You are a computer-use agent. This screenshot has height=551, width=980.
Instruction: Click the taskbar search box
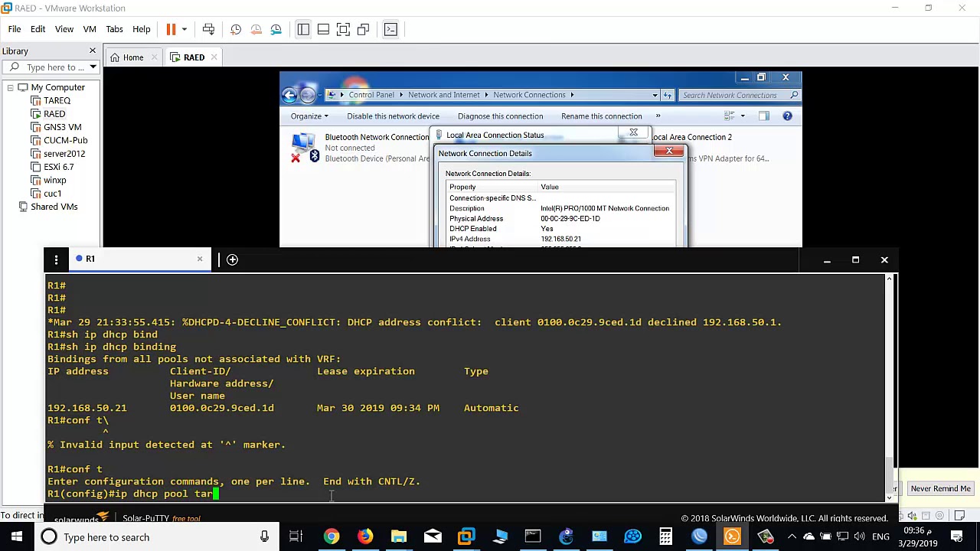pos(157,537)
